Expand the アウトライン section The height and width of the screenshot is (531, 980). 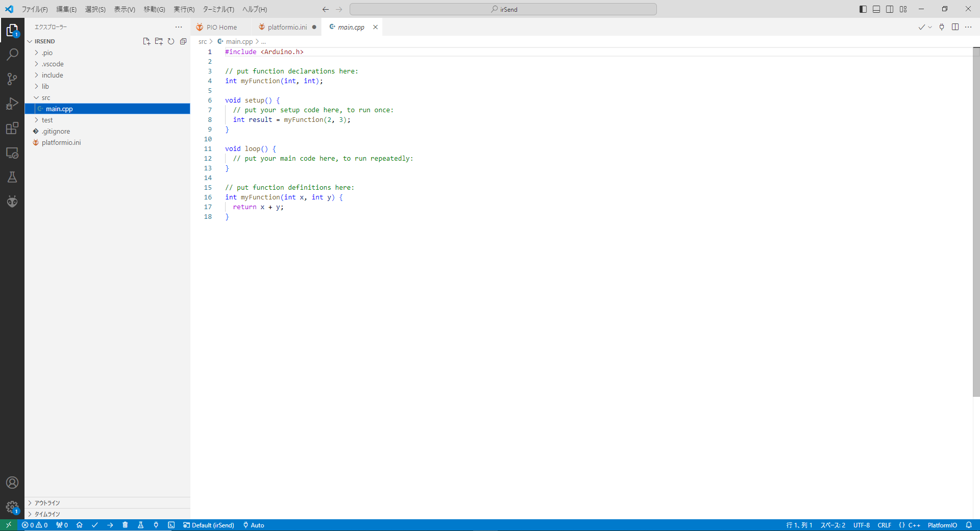point(47,503)
